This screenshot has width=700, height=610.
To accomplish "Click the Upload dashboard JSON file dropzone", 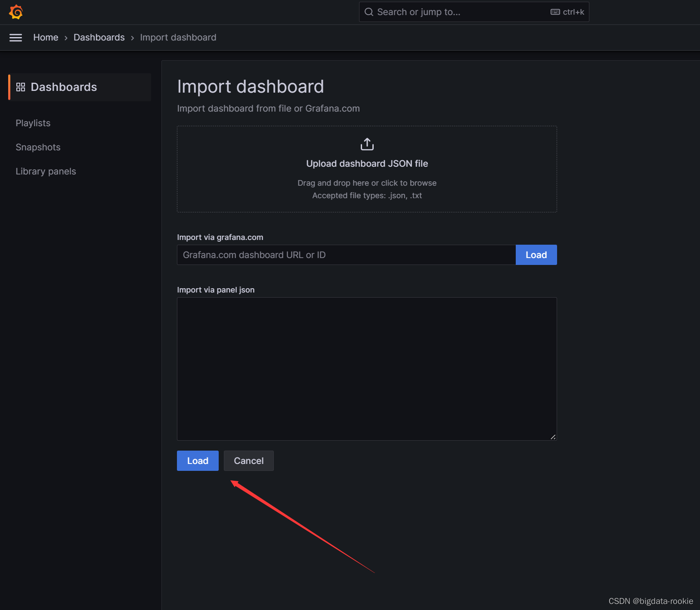I will [x=367, y=169].
